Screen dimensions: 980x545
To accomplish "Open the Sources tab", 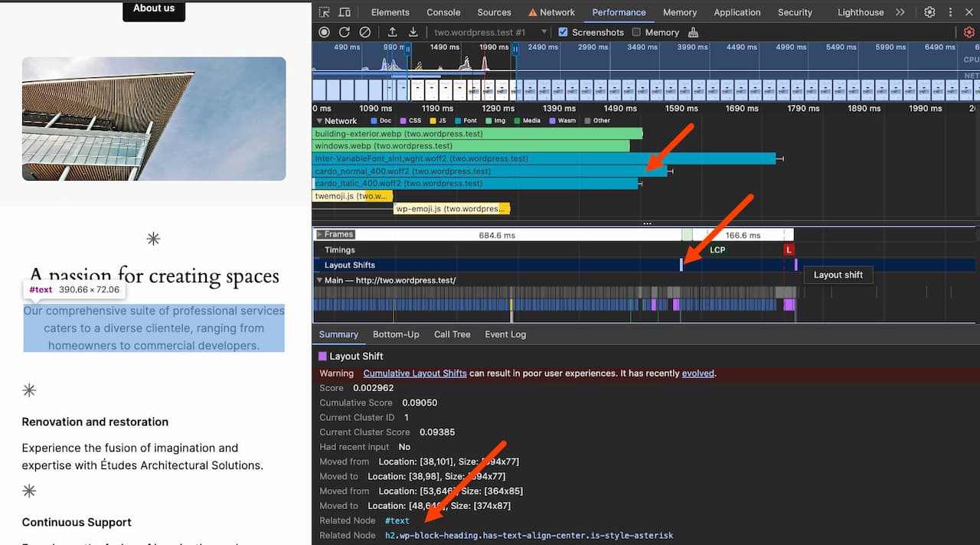I will 494,12.
